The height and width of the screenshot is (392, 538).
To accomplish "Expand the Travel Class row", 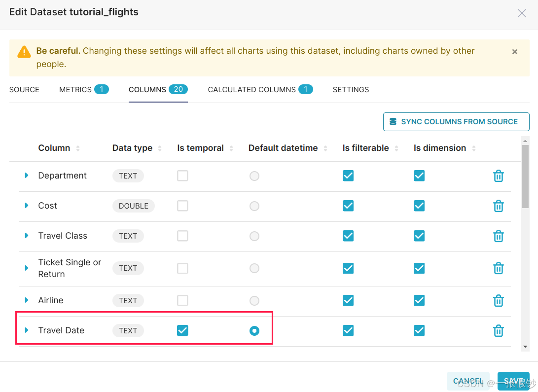I will (x=27, y=236).
